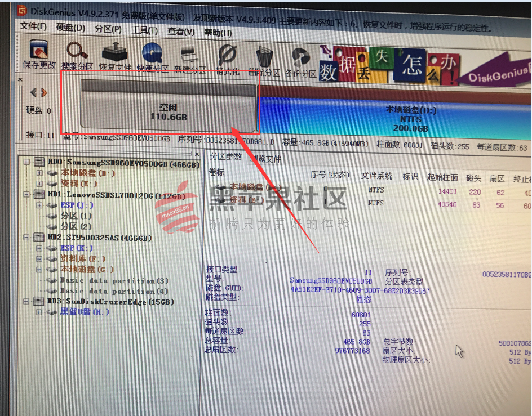Viewport: 532px width, 416px height.
Task: Expand the ESP (J:) partition node
Action: pos(39,205)
